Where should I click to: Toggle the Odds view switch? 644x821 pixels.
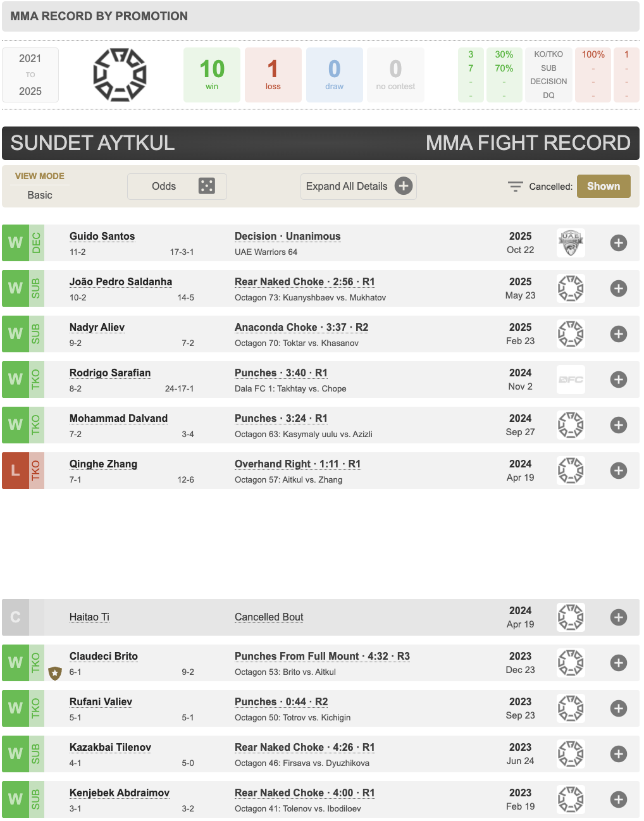point(177,186)
